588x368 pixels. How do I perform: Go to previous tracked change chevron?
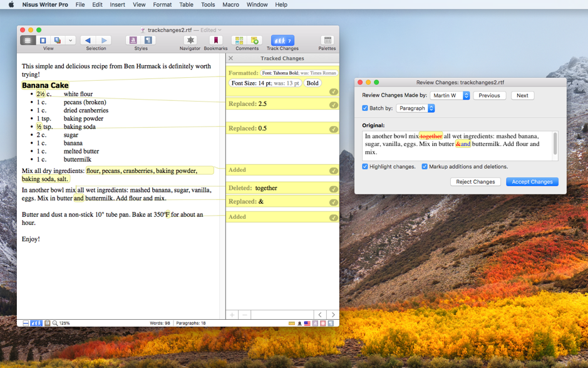[x=320, y=315]
